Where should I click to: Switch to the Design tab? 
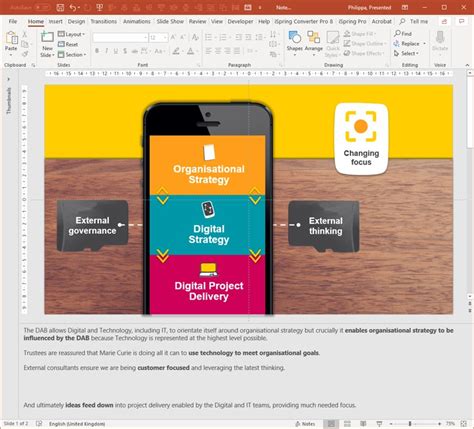tap(76, 21)
